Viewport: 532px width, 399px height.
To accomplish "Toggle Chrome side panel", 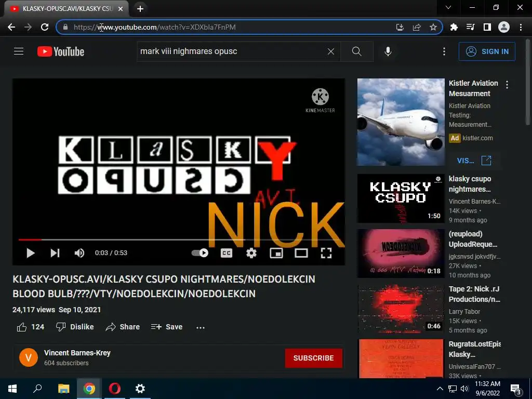I will click(x=487, y=27).
